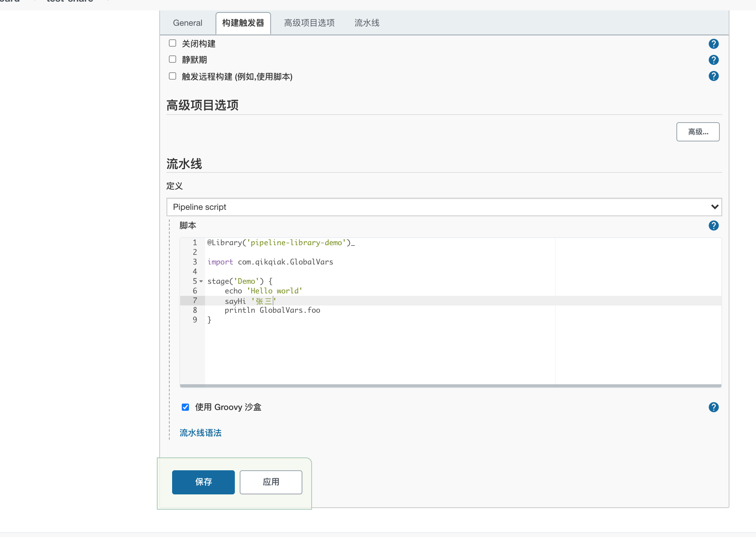The width and height of the screenshot is (756, 537).
Task: Click the import com.qikqiak.GlobalVars line
Action: [x=270, y=262]
